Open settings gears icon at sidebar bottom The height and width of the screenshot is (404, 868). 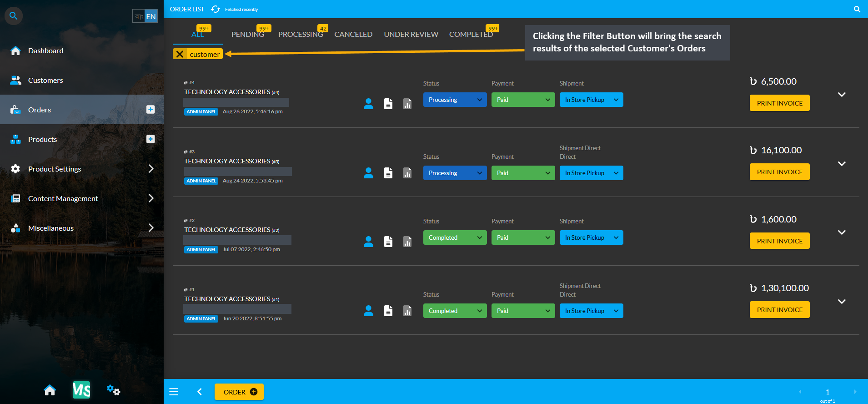pyautogui.click(x=113, y=390)
